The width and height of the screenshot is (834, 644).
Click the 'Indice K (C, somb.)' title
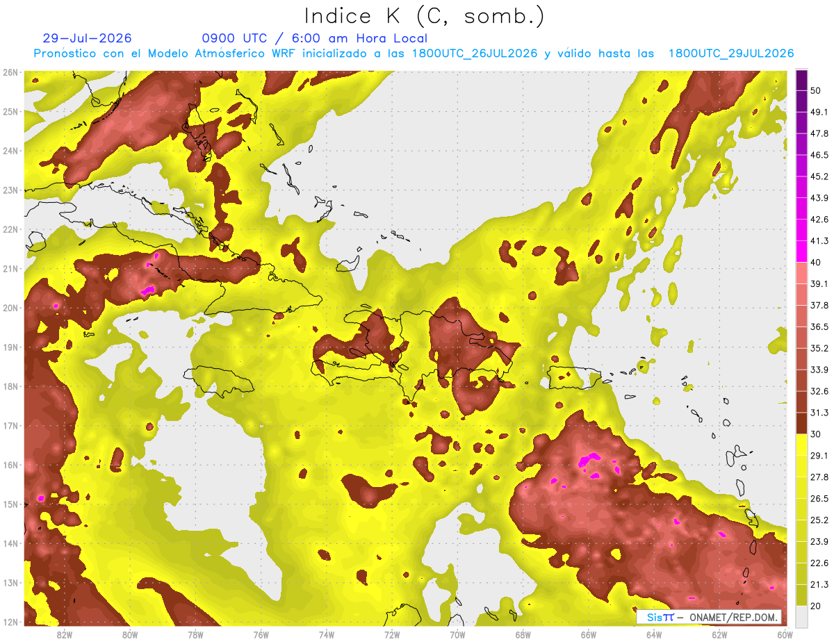(x=425, y=16)
